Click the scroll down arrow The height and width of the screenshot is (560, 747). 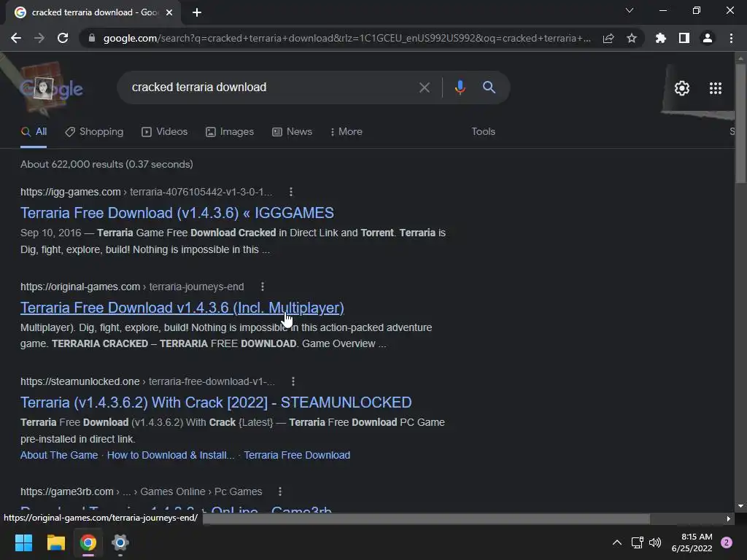point(740,506)
